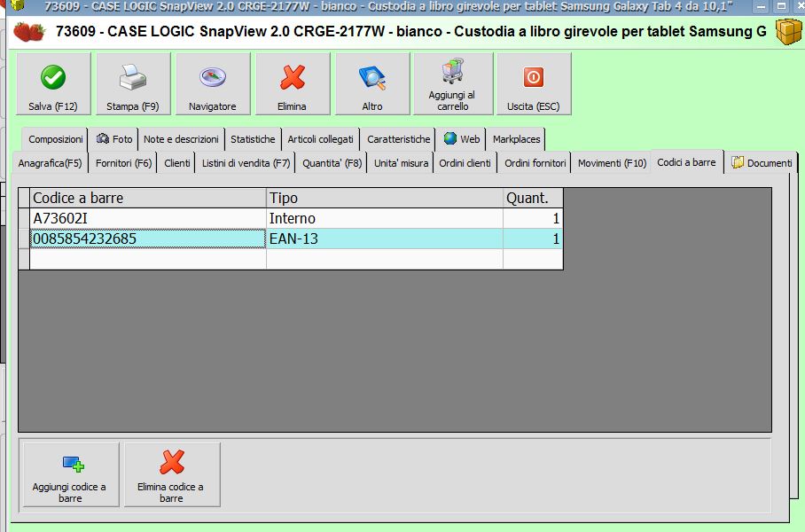The height and width of the screenshot is (532, 805).
Task: Click the strawberry icon beside the title
Action: pyautogui.click(x=28, y=32)
